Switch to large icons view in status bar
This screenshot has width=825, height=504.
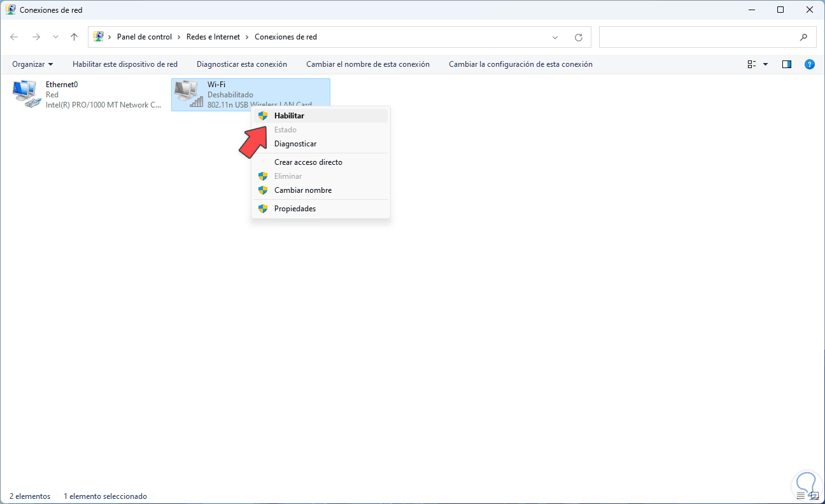814,496
